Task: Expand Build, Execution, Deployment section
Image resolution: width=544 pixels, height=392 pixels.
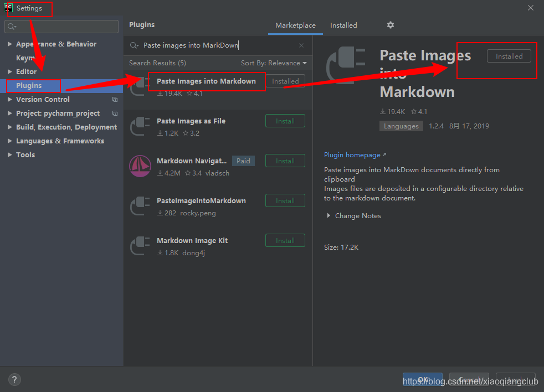Action: pyautogui.click(x=10, y=127)
